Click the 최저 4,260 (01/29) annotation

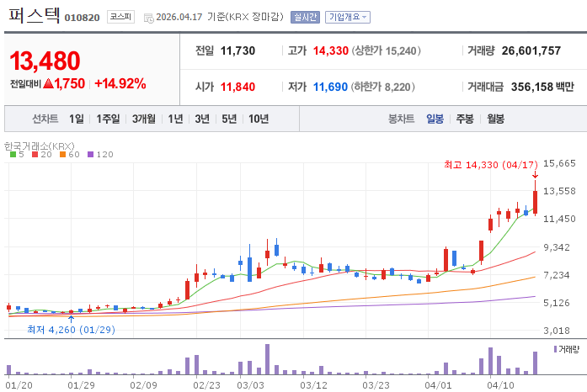[x=71, y=330]
